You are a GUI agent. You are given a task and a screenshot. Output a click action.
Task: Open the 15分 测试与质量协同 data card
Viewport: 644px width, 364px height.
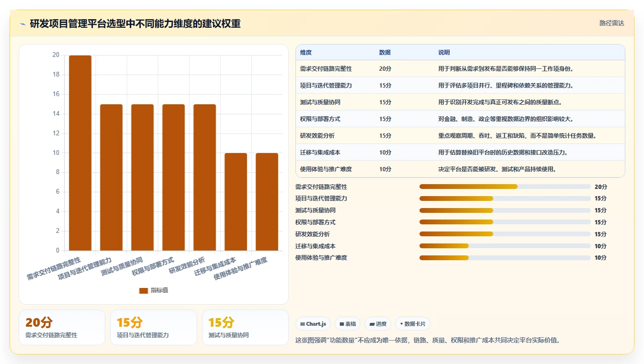(x=245, y=327)
